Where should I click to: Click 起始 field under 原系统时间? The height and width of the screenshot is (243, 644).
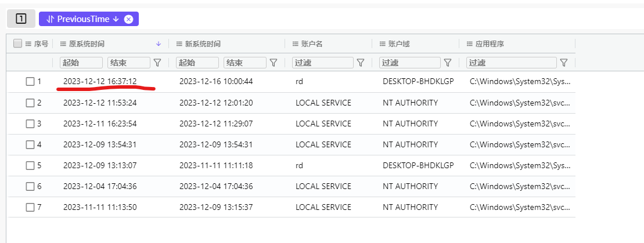(x=81, y=63)
